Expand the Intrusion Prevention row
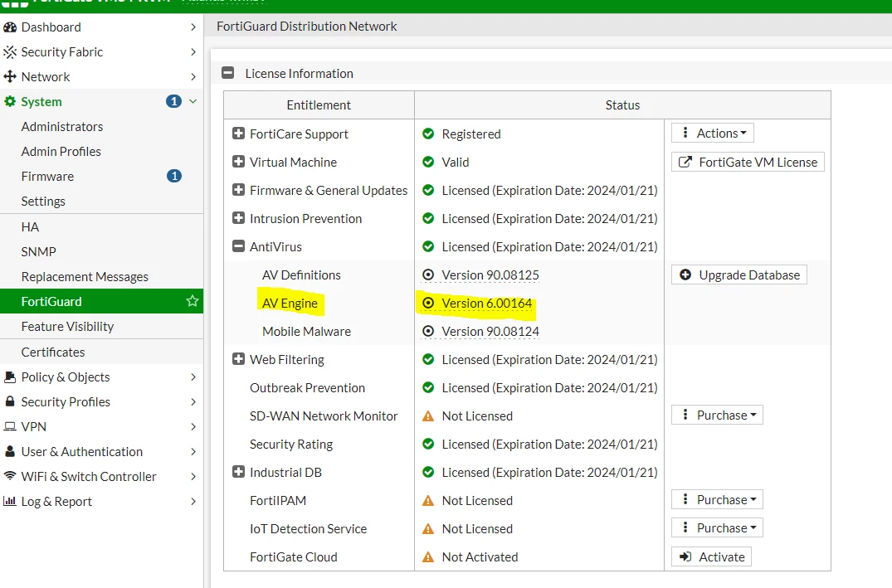Viewport: 892px width, 588px height. 238,218
